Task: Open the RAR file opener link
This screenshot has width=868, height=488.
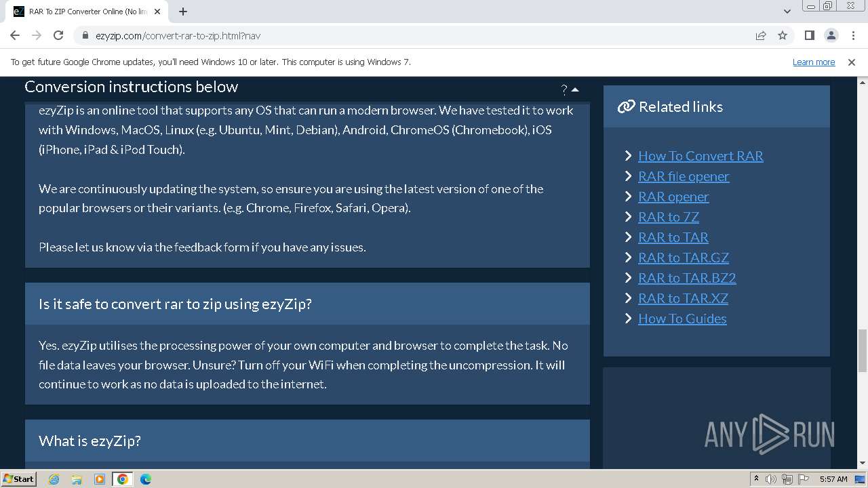Action: pyautogui.click(x=684, y=176)
